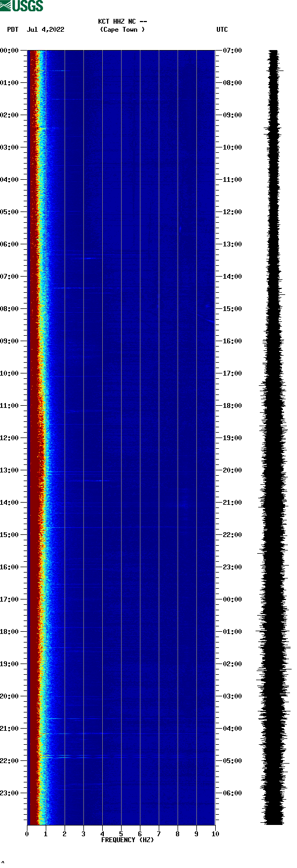Click the 11:00 UTC time label

pos(232,180)
